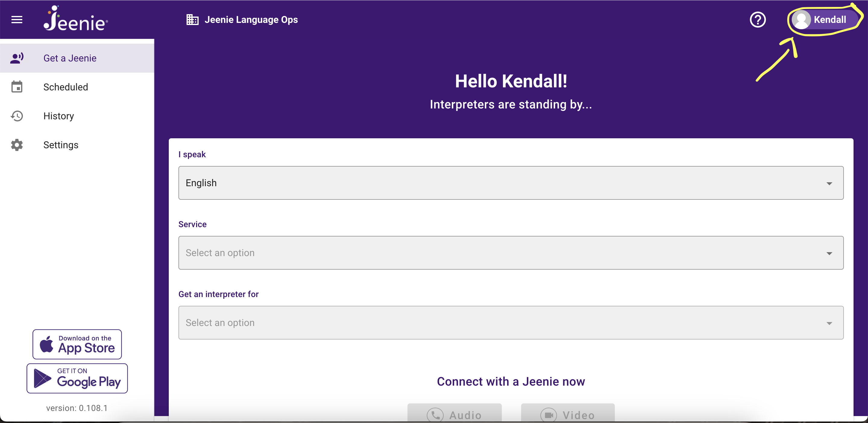The width and height of the screenshot is (868, 423).
Task: Click the Scheduled calendar icon
Action: [x=17, y=87]
